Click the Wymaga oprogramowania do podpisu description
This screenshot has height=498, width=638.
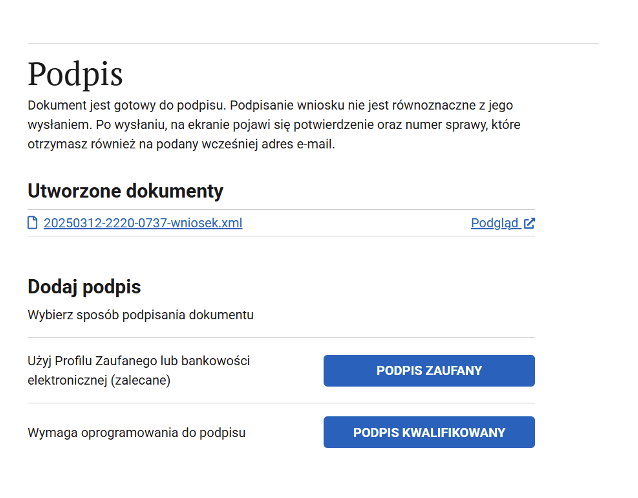(x=136, y=433)
